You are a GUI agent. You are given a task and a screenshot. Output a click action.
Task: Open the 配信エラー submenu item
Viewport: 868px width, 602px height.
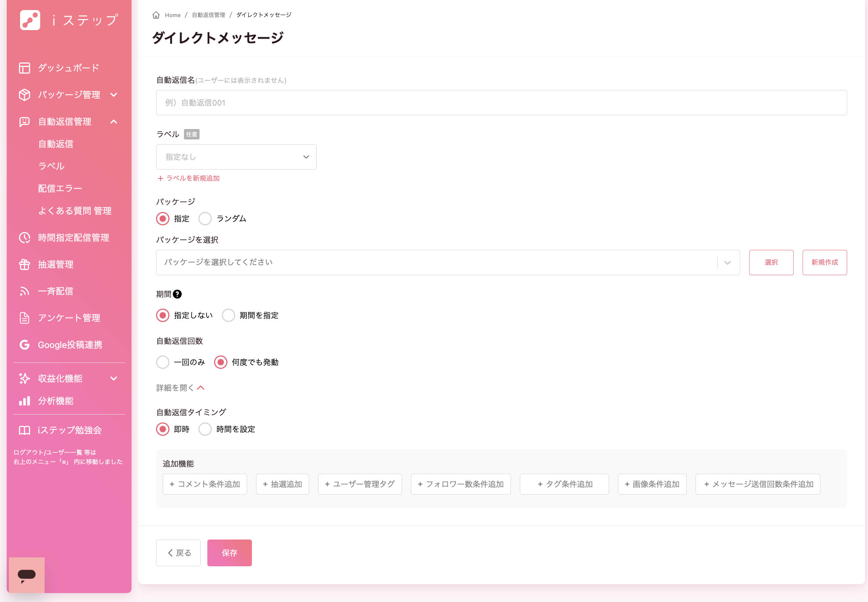[60, 189]
